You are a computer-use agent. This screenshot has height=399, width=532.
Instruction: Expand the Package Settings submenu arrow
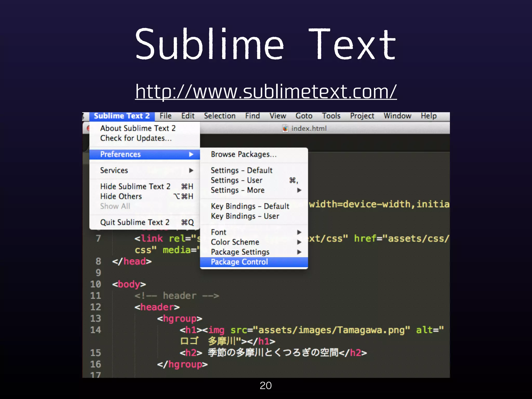tap(299, 252)
